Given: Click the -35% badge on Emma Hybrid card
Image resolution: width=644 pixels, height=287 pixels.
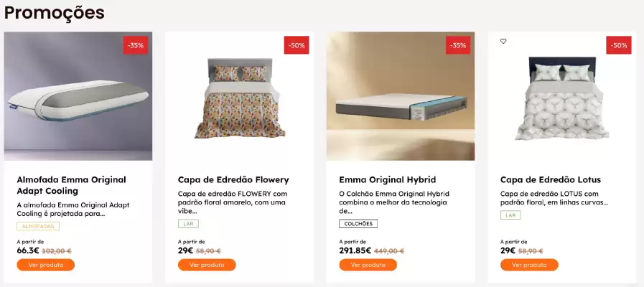Looking at the screenshot, I should tap(457, 45).
